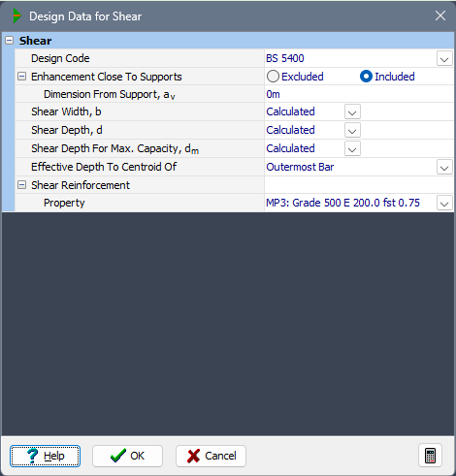
Task: Click the calculator icon button
Action: pos(430,456)
